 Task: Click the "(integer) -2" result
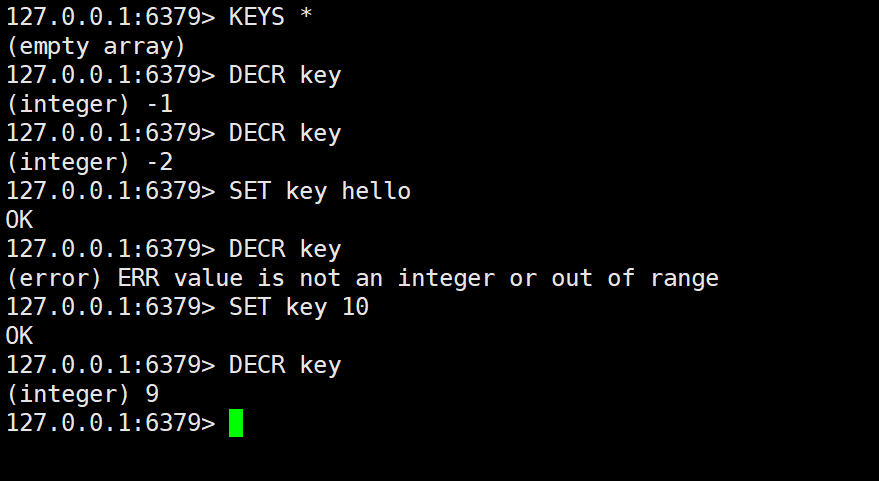click(88, 162)
